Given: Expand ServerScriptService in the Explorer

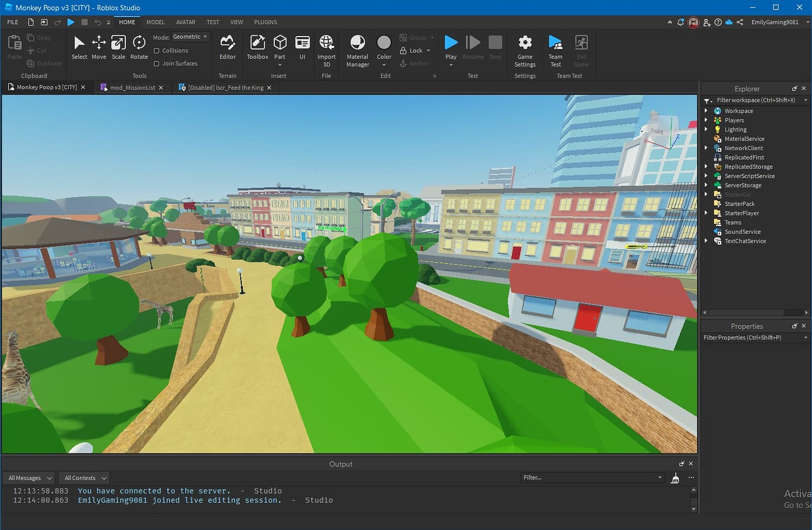Looking at the screenshot, I should [706, 175].
